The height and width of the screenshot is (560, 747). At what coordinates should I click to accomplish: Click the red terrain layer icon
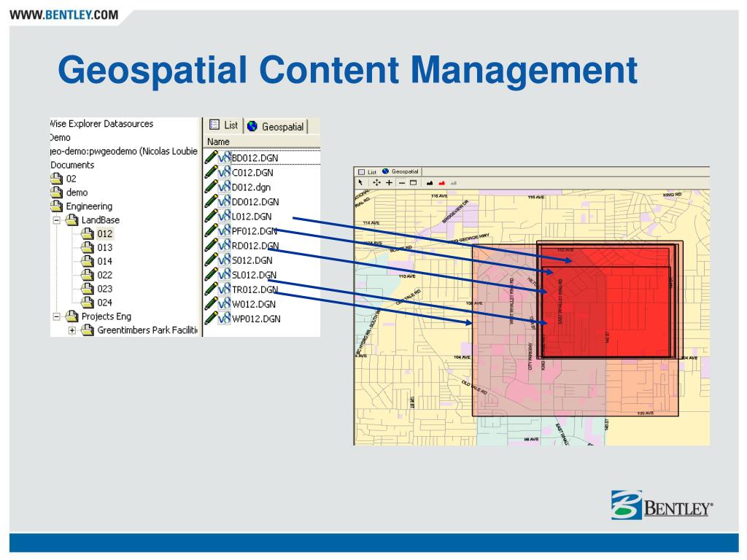[441, 183]
